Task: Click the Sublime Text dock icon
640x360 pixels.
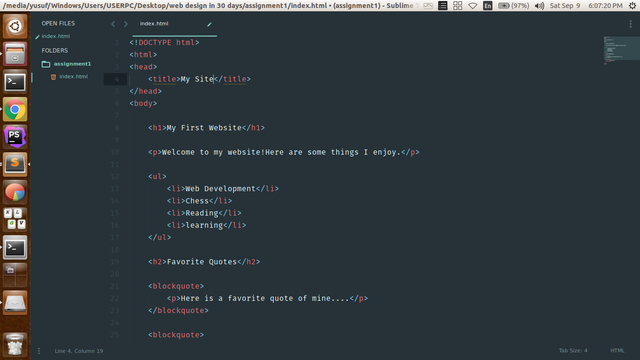Action: click(15, 164)
